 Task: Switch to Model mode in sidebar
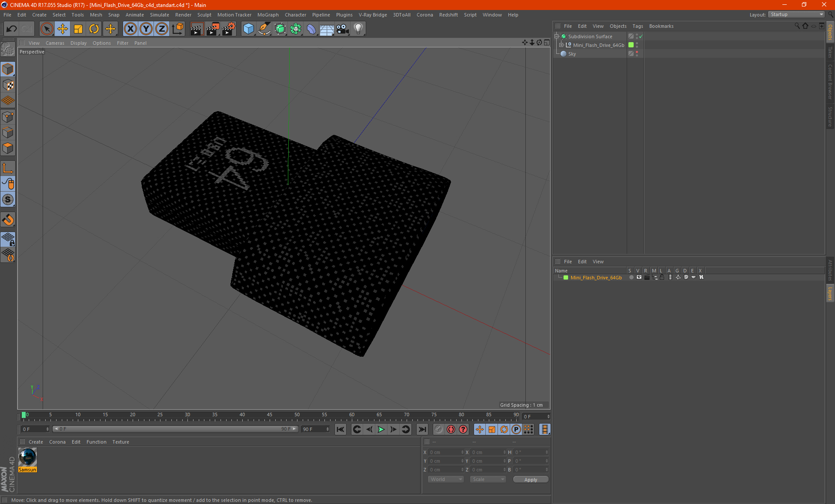pos(8,70)
